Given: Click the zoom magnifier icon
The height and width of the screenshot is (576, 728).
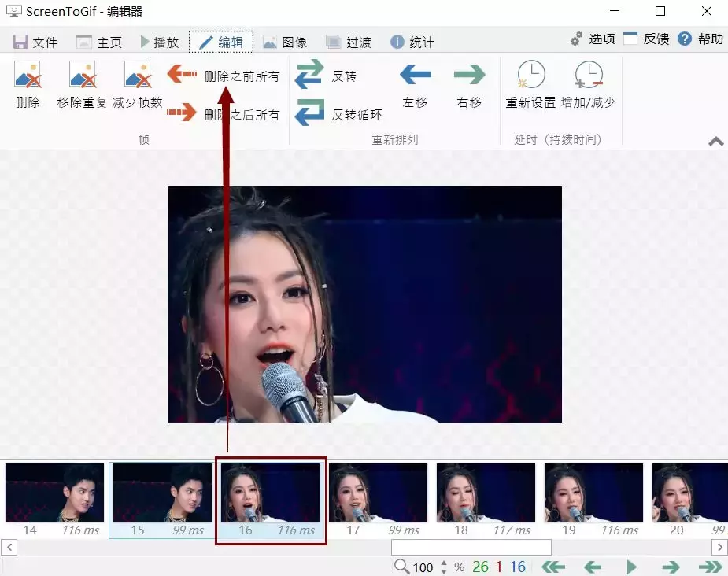Looking at the screenshot, I should click(401, 567).
